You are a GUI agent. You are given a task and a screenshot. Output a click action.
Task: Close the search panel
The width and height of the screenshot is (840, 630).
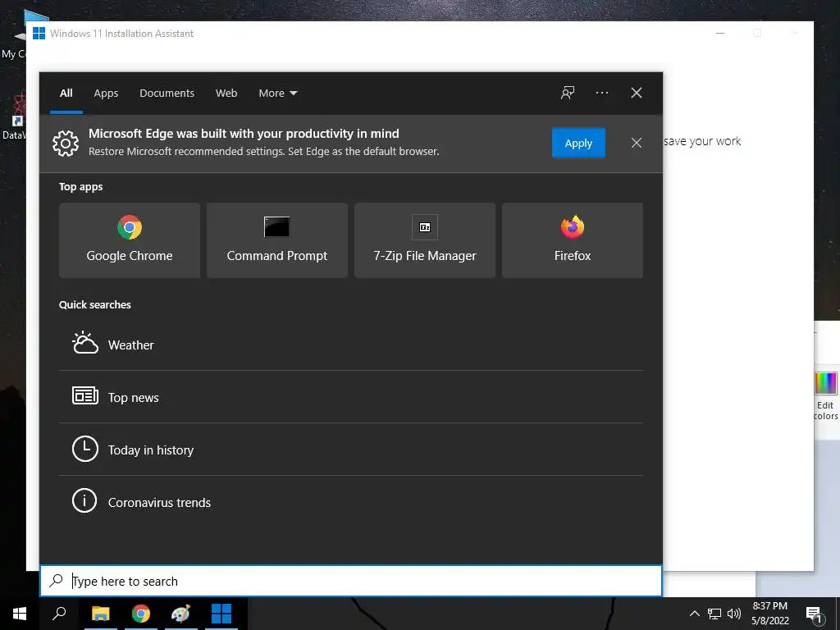pos(637,93)
